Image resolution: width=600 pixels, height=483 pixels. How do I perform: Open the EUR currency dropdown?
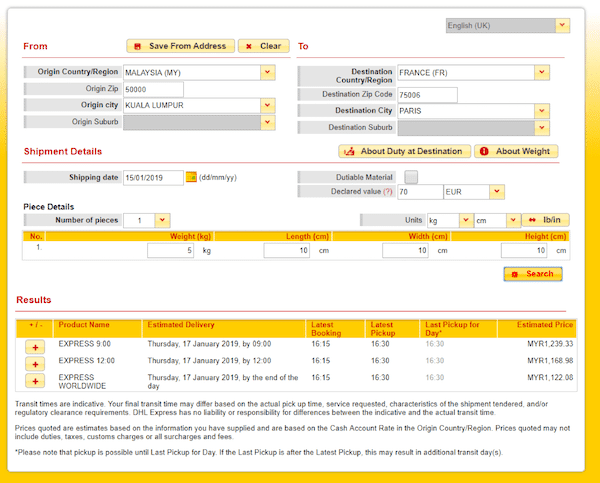[x=497, y=192]
